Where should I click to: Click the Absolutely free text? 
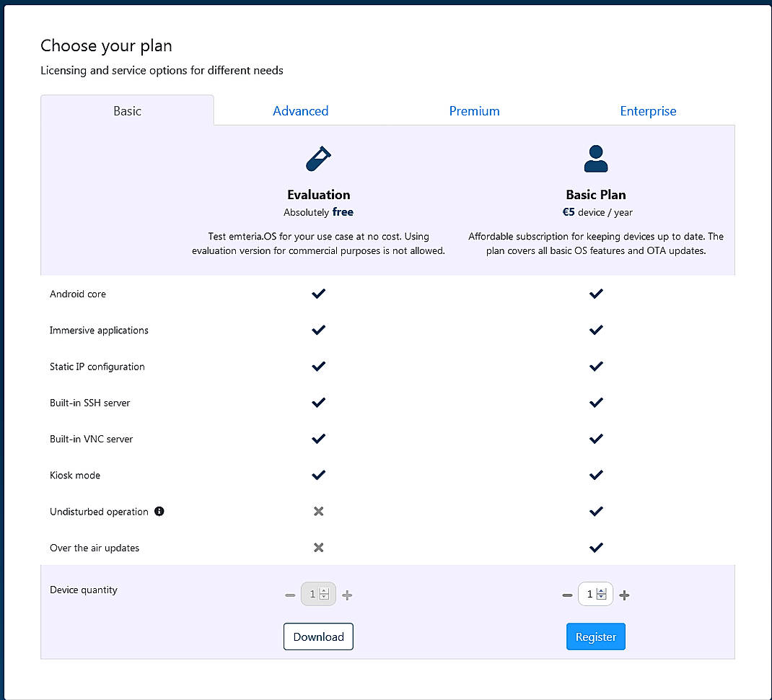click(x=319, y=212)
